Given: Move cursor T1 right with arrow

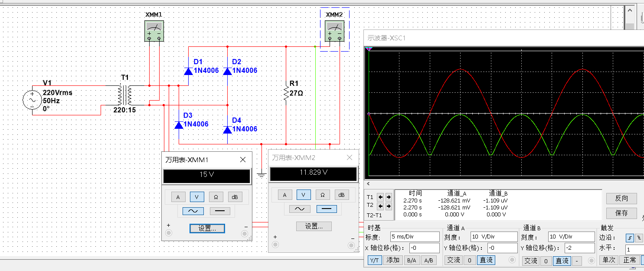Looking at the screenshot, I should tap(389, 197).
